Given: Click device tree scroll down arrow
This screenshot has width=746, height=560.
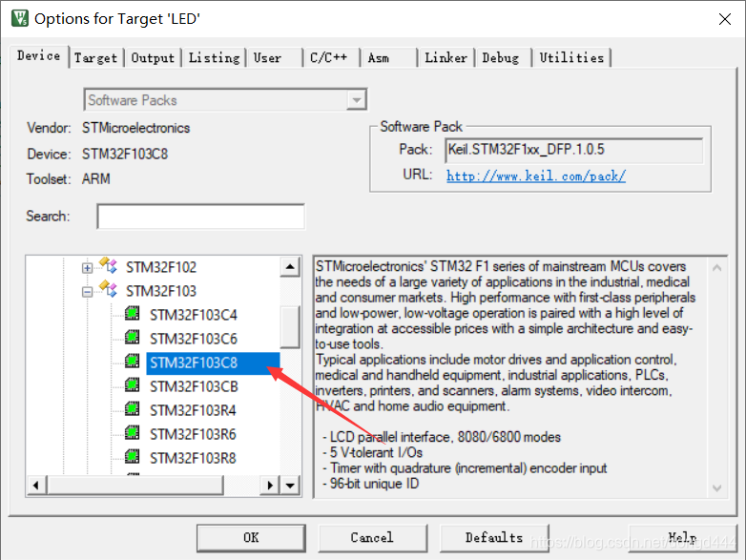Looking at the screenshot, I should [290, 486].
